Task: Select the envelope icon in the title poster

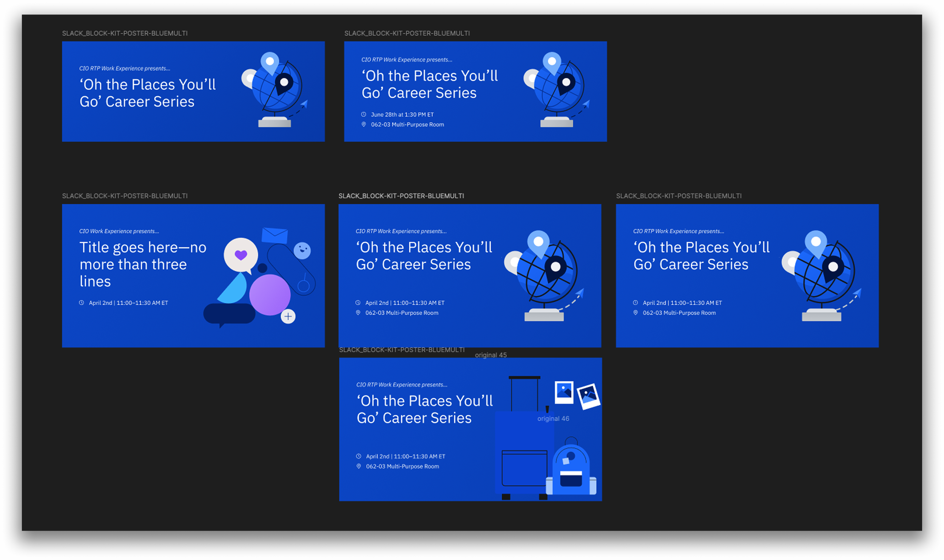Action: pyautogui.click(x=275, y=235)
